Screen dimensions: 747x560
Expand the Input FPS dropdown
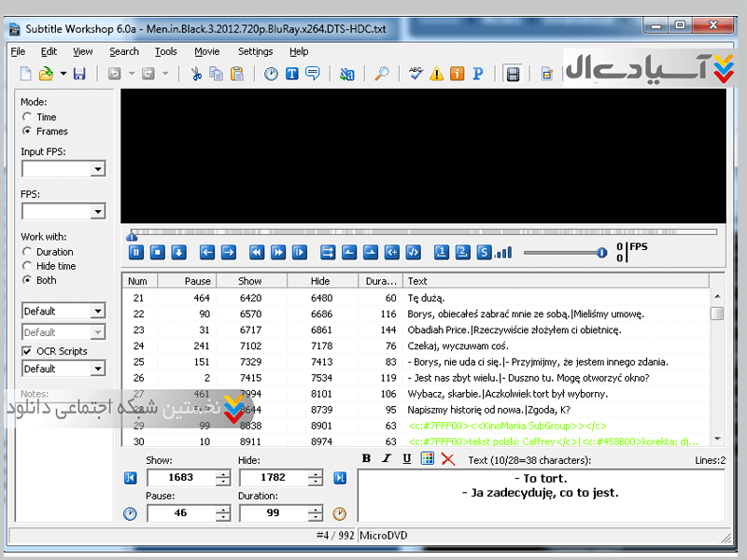tap(97, 169)
